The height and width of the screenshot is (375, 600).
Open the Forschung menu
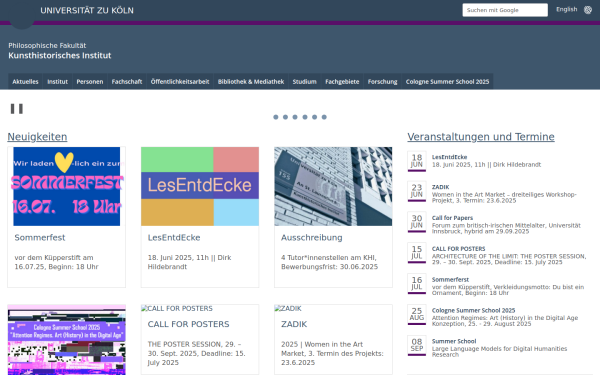[382, 82]
